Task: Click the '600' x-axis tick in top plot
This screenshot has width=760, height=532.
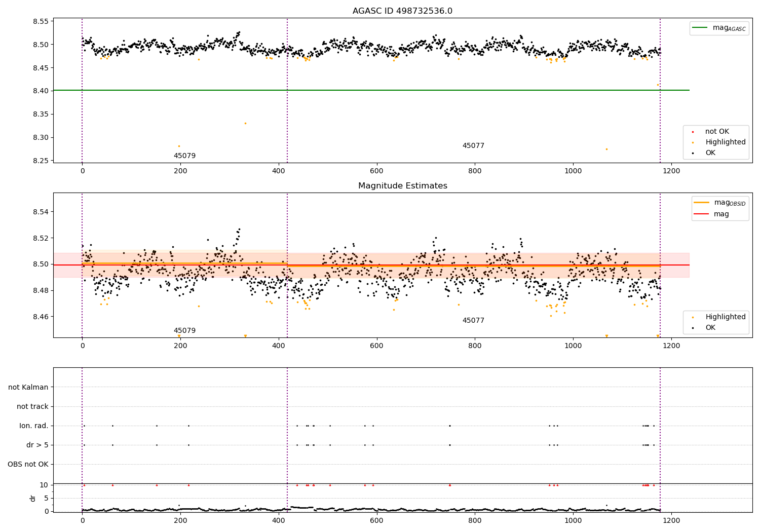Action: [x=376, y=171]
